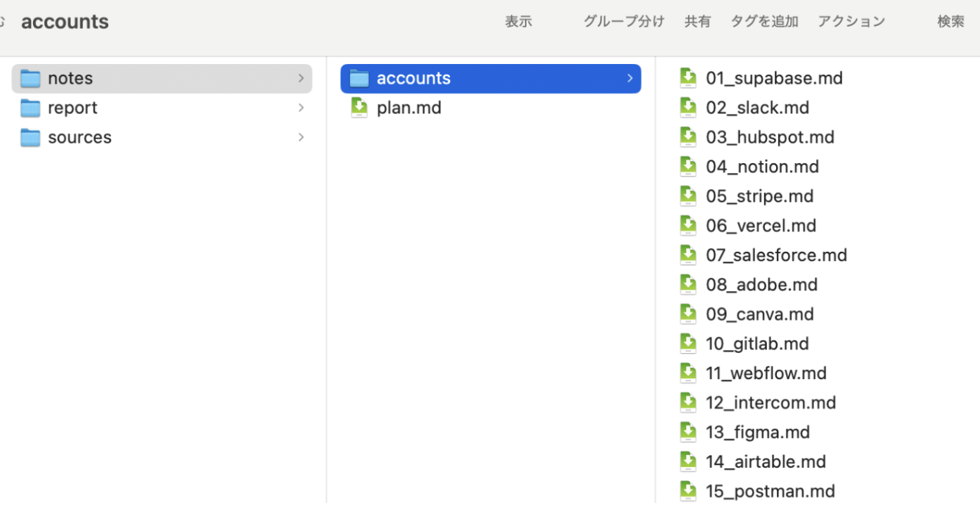This screenshot has height=505, width=980.
Task: Select the 12_intercom.md file
Action: click(771, 403)
